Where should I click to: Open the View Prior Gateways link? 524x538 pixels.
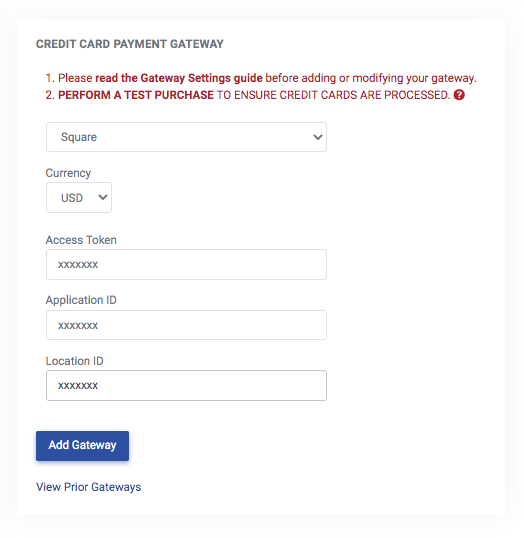click(x=89, y=487)
